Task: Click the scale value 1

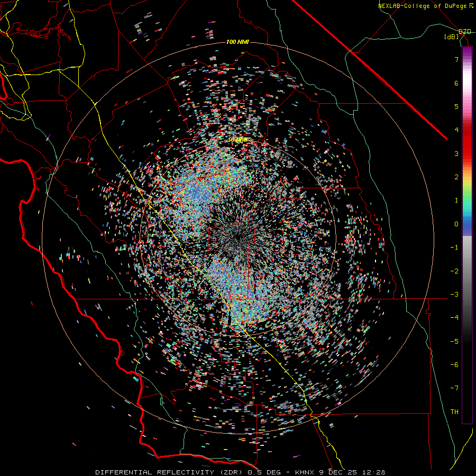Action: click(x=456, y=200)
